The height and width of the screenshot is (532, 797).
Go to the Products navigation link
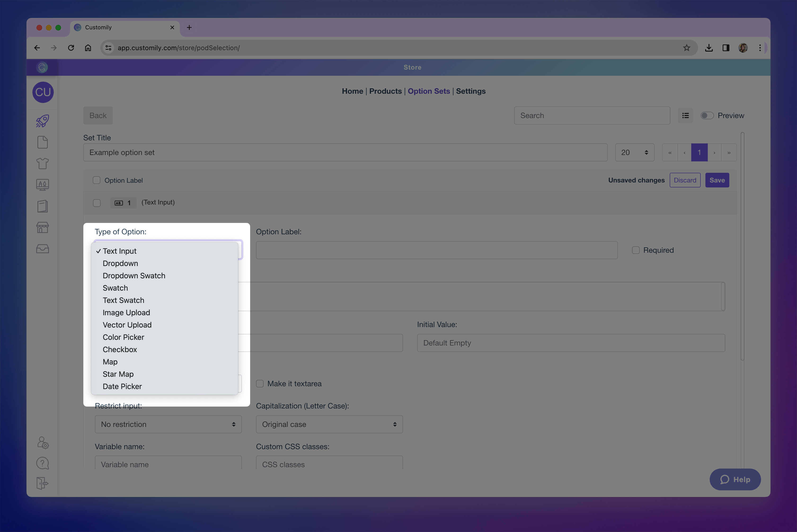pyautogui.click(x=385, y=91)
